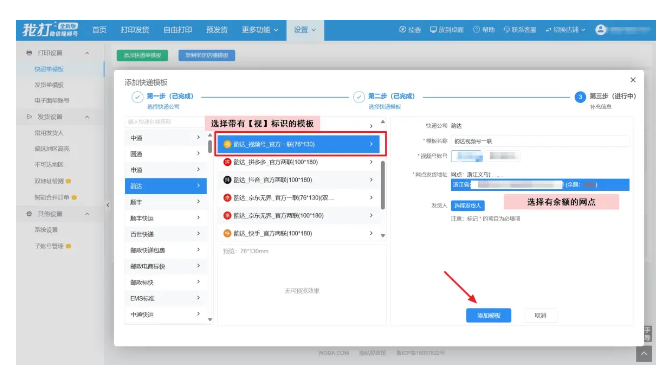Viewport: 667px width, 372px height.
Task: Collapse the 发货设置 sidebar section
Action: (x=87, y=117)
